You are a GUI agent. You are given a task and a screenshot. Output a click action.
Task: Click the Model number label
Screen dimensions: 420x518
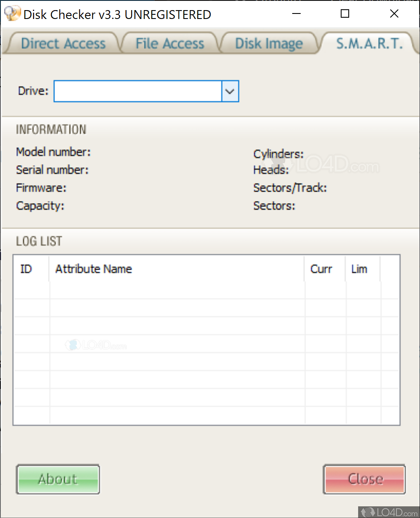pyautogui.click(x=53, y=152)
